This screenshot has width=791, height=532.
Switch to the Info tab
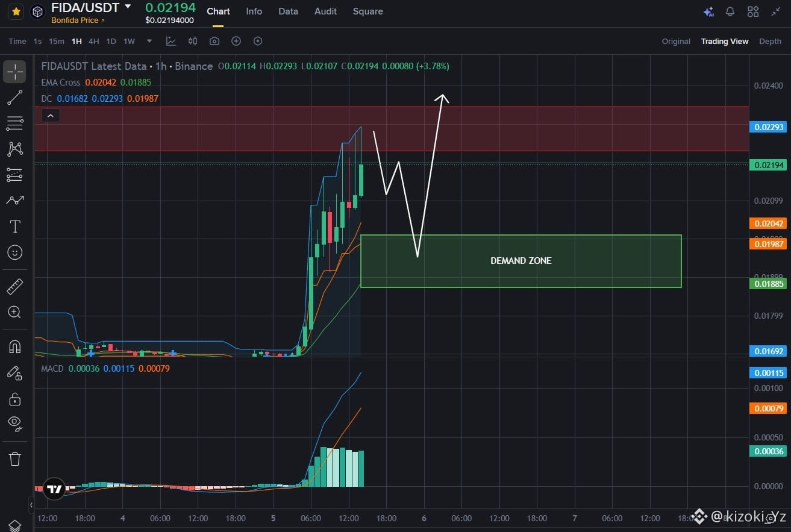[x=254, y=11]
